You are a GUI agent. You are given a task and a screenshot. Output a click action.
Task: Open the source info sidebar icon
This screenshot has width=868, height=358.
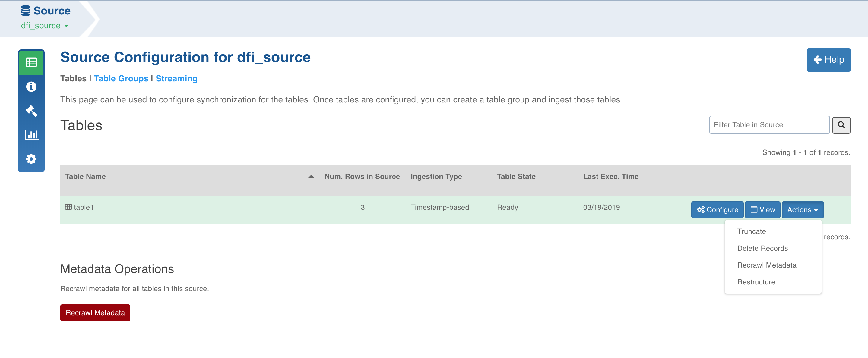pyautogui.click(x=31, y=87)
